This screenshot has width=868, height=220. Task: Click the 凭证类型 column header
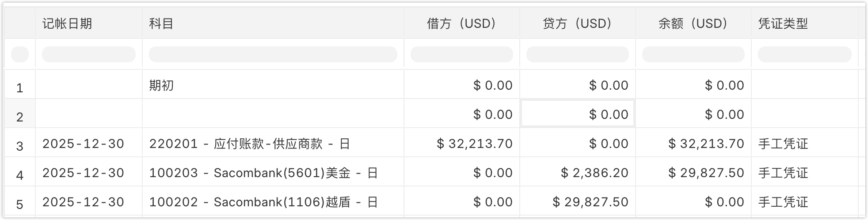[783, 23]
